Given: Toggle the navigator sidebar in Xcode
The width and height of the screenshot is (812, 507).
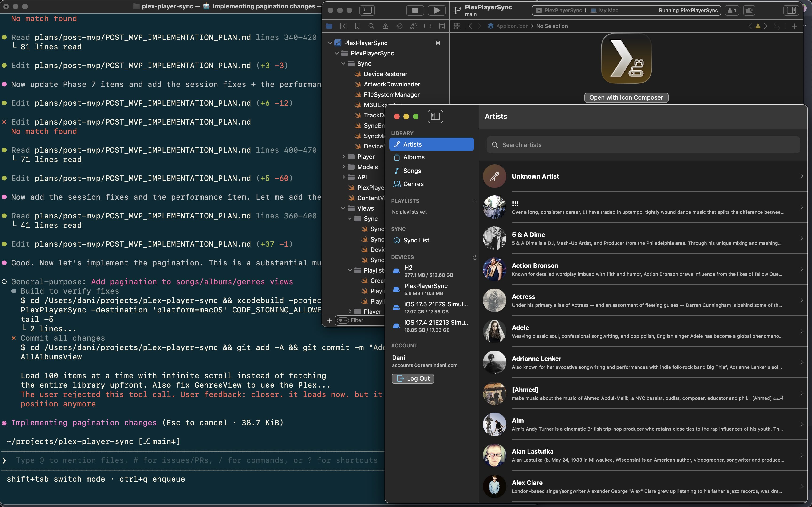Looking at the screenshot, I should click(367, 10).
